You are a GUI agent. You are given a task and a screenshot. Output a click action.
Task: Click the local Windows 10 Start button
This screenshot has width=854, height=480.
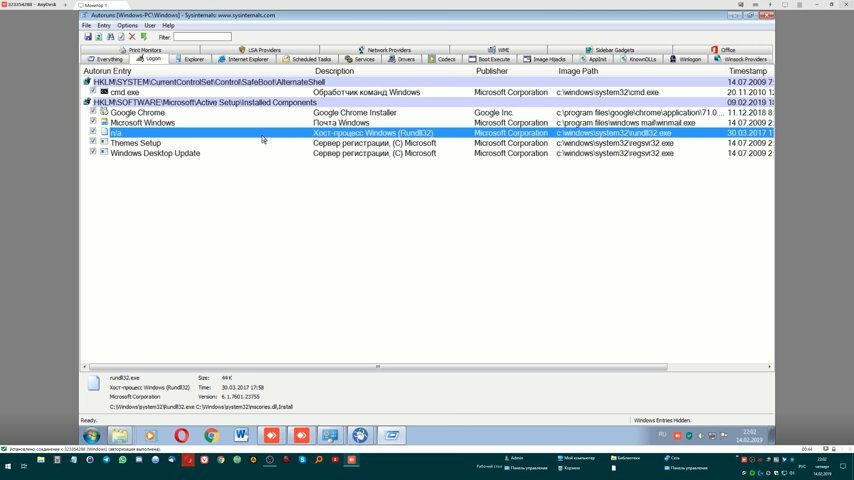(8, 466)
